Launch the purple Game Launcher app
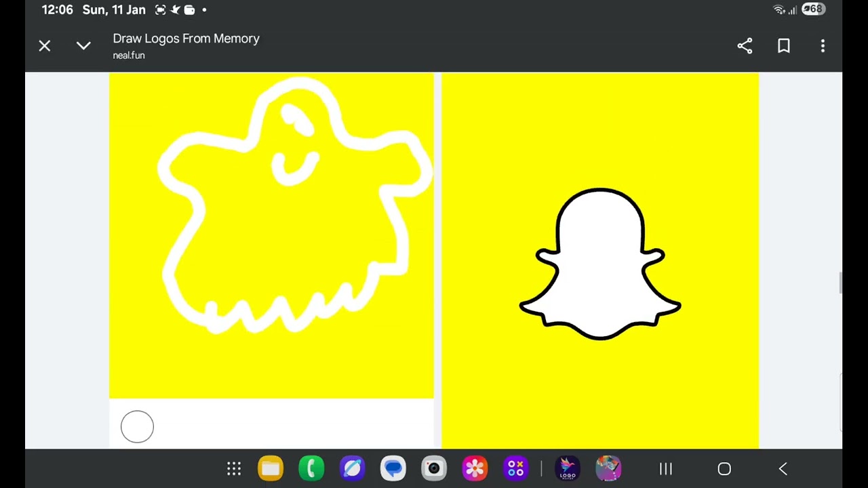Viewport: 868px width, 488px height. pos(515,468)
